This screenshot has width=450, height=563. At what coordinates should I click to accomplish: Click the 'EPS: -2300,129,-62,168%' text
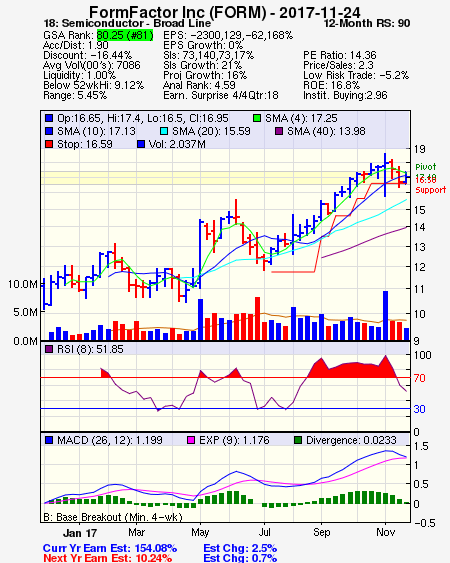228,35
